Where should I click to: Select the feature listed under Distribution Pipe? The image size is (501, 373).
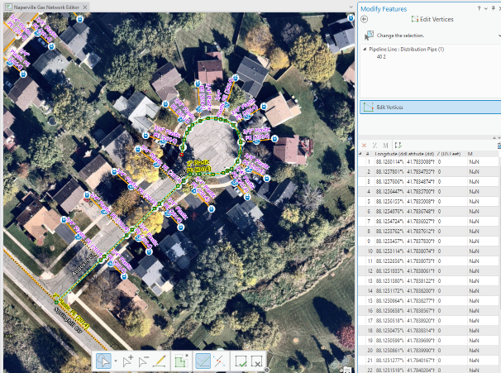[x=381, y=57]
